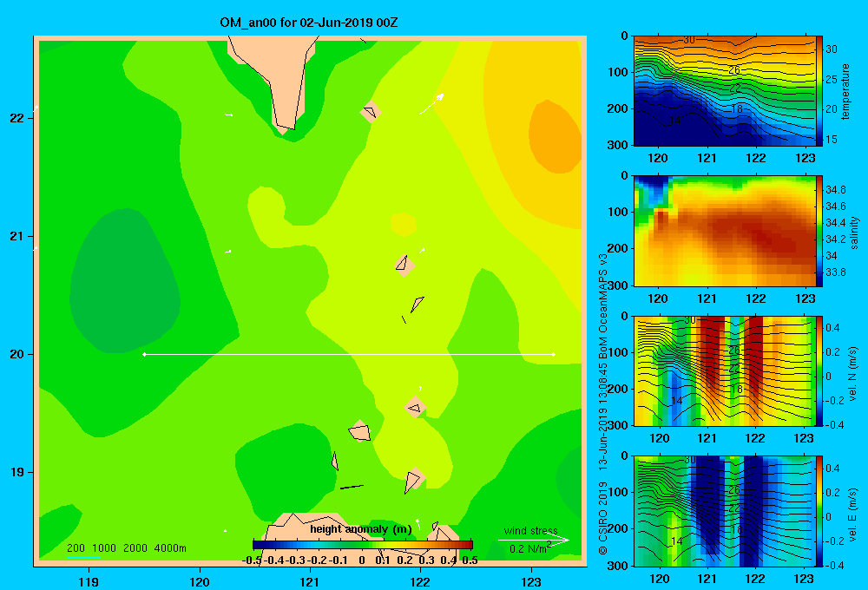Click the "200" depth contour legend entry

(x=76, y=548)
